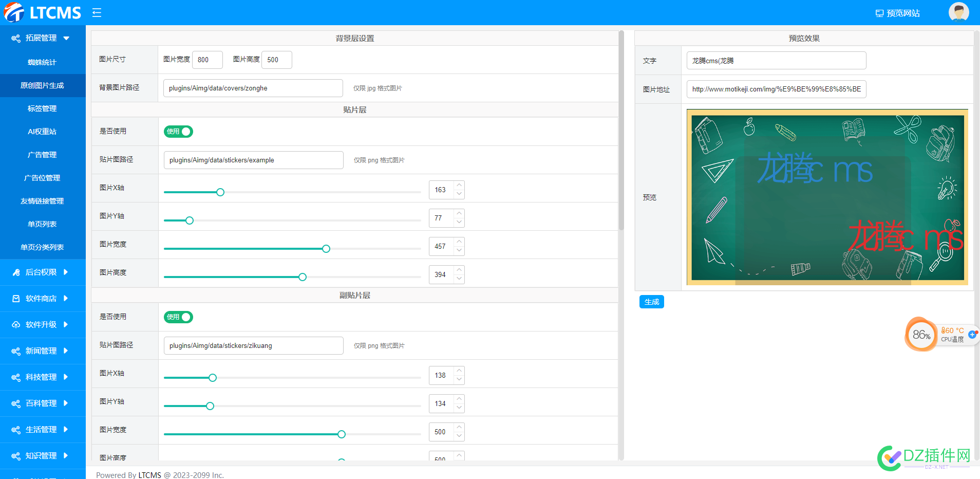The image size is (980, 479).
Task: Click the chalkboard preview image
Action: 827,197
